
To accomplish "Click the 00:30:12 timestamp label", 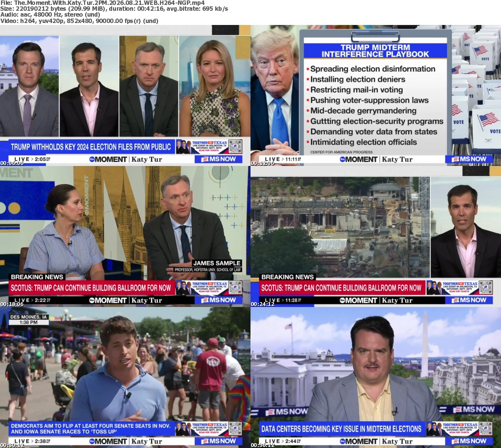I will tap(12, 446).
